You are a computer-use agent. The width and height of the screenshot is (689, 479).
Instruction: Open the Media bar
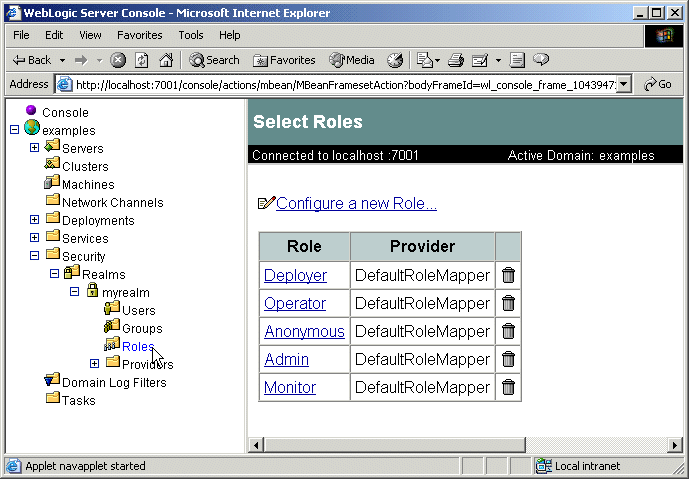coord(352,60)
